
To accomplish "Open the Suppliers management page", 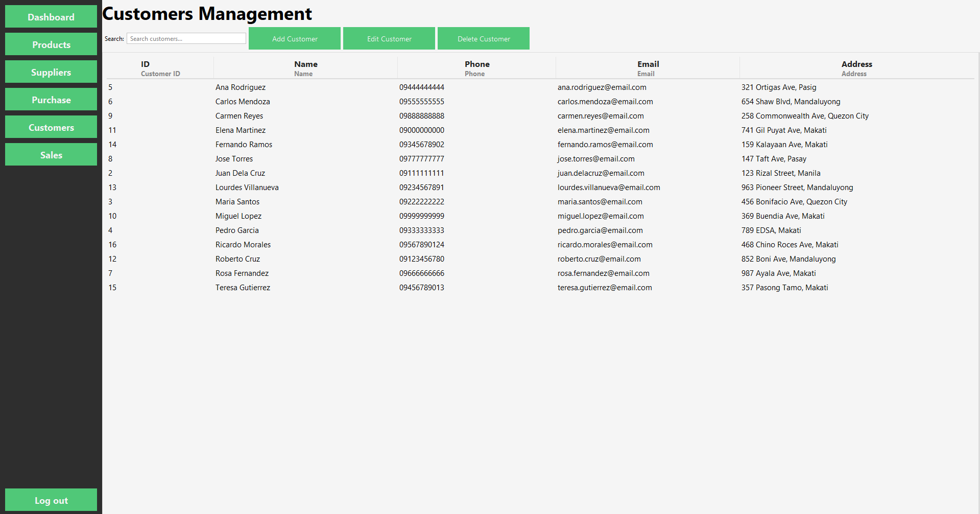I will point(51,72).
